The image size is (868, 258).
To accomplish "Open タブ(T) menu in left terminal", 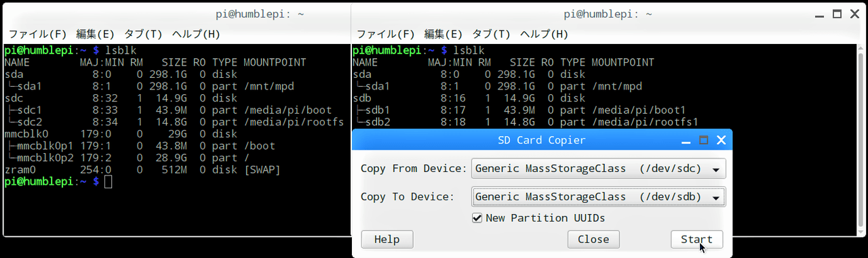I will (x=143, y=34).
